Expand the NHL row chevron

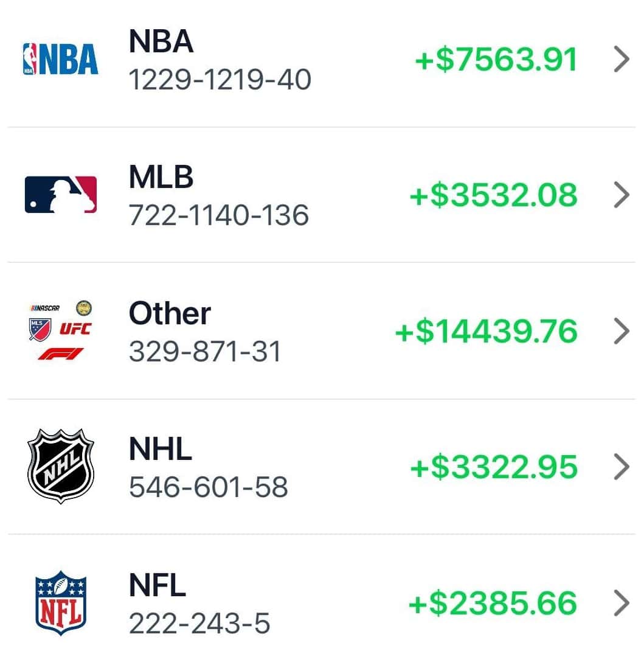point(621,467)
